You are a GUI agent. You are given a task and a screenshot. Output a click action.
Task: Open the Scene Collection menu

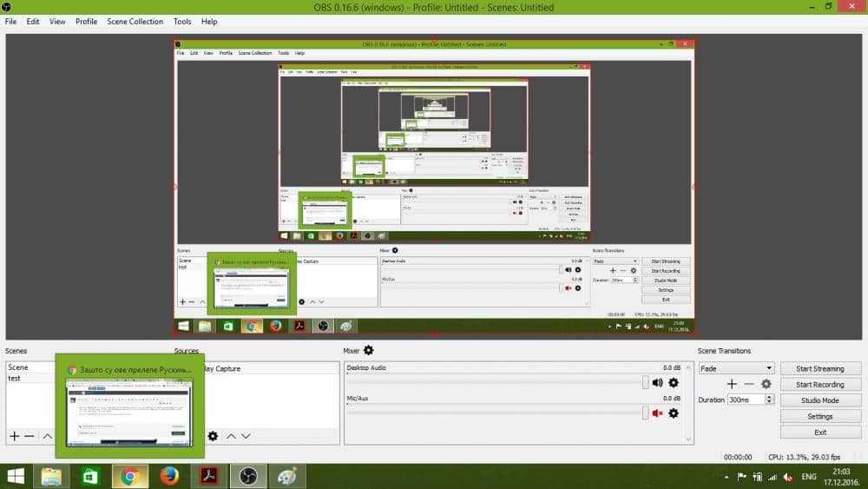click(135, 22)
